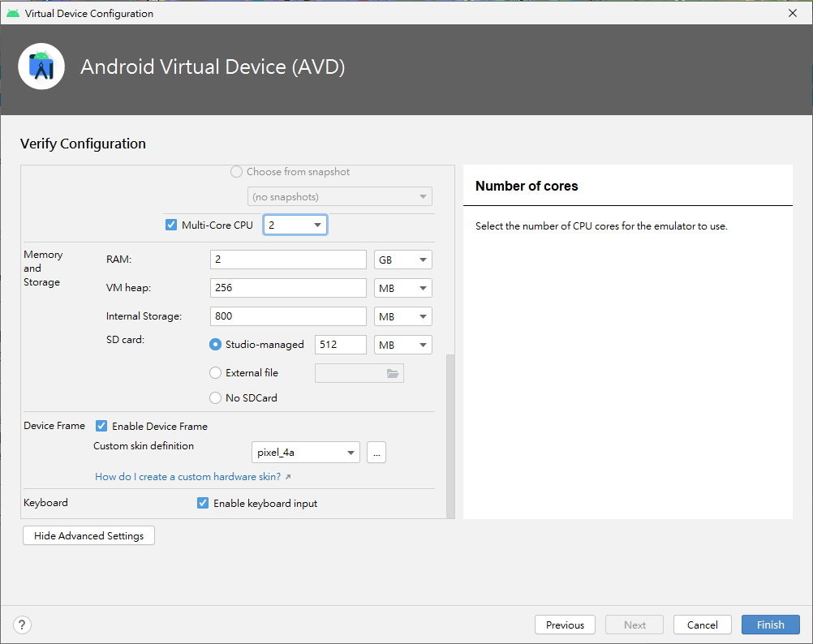Open the Multi-Core CPU count dropdown
813x644 pixels.
(295, 225)
